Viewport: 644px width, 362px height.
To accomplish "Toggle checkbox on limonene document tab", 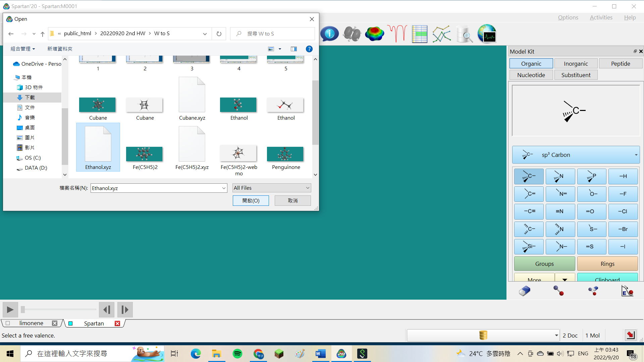I will (x=8, y=323).
